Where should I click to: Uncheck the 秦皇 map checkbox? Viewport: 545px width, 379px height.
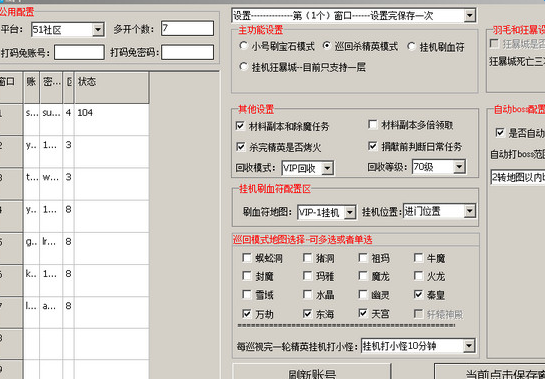(418, 295)
